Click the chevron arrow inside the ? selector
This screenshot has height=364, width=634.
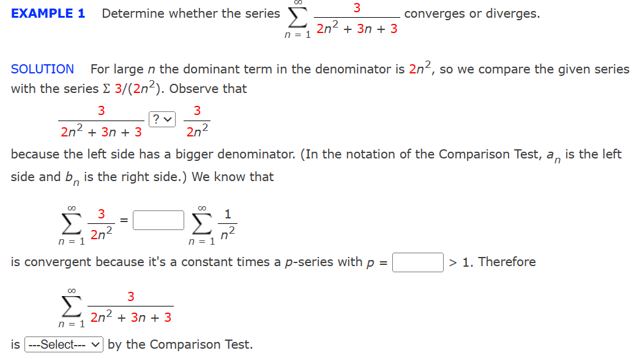(x=166, y=119)
